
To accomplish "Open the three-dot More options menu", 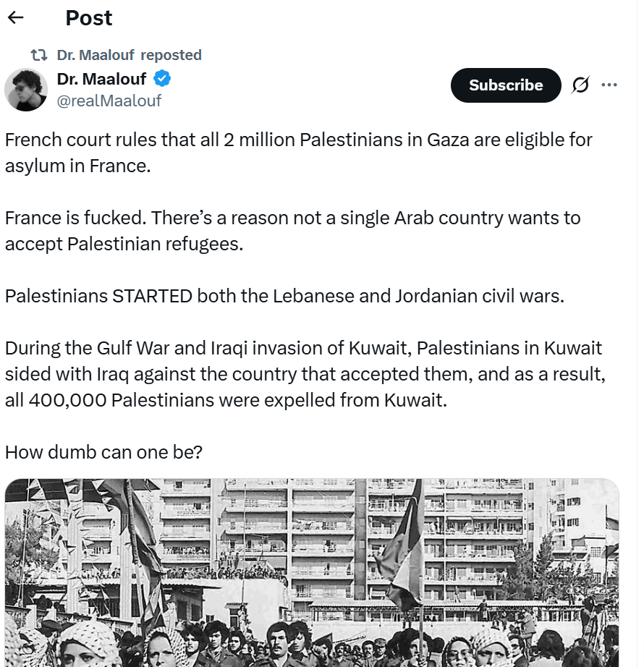I will tap(609, 85).
